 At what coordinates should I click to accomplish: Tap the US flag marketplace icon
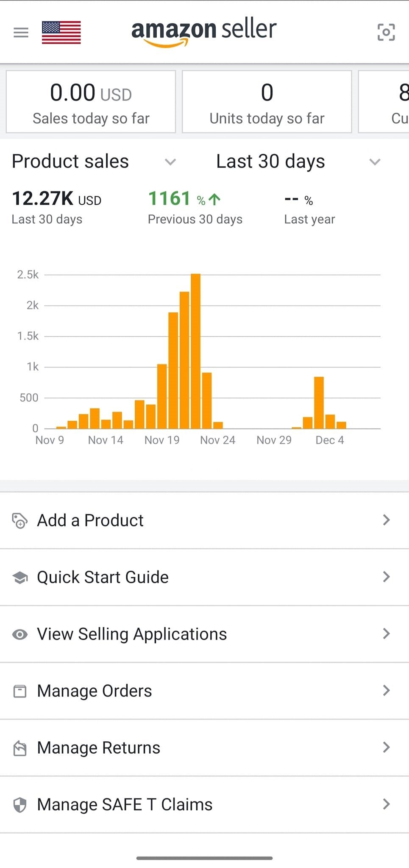tap(61, 32)
